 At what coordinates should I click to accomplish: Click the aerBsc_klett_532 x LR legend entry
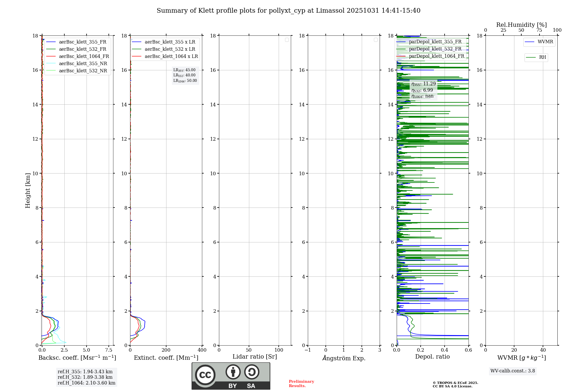click(x=170, y=49)
